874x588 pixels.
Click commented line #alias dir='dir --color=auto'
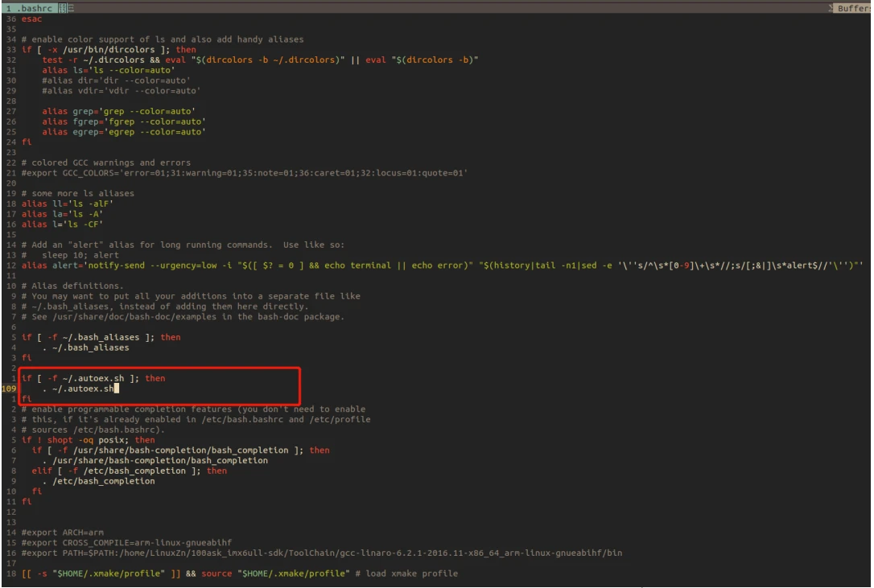116,80
